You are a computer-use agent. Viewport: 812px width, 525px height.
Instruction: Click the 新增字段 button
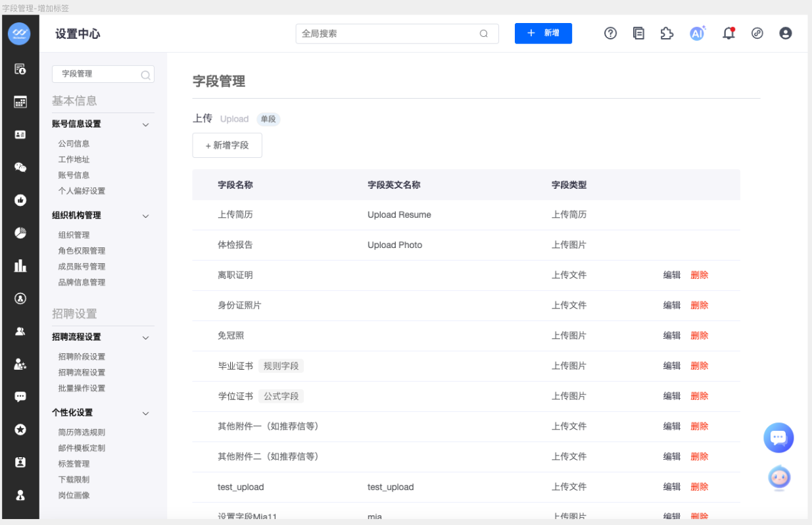227,145
